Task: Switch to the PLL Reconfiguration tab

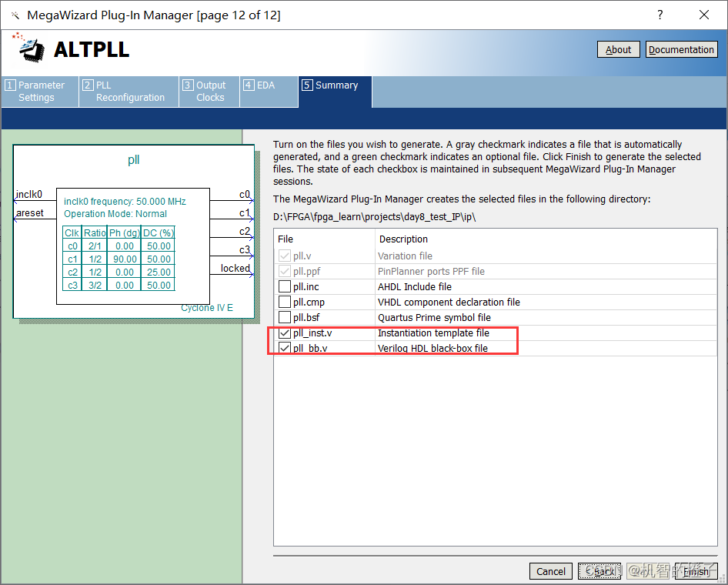Action: (129, 92)
